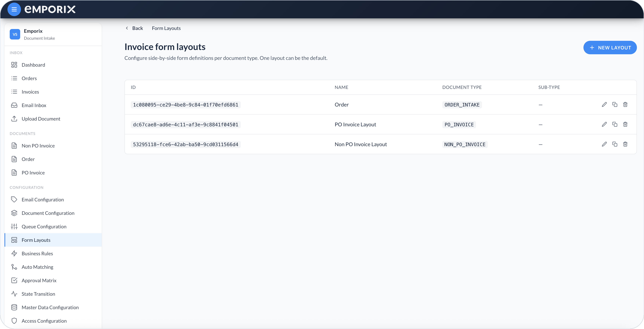Image resolution: width=644 pixels, height=329 pixels.
Task: Click the Form Layouts breadcrumb
Action: click(x=166, y=28)
